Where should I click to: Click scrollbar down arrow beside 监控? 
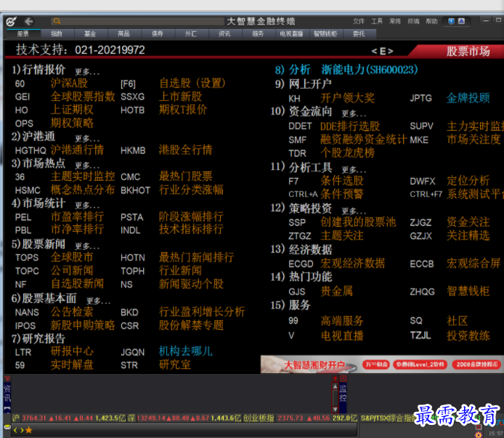tap(336, 410)
